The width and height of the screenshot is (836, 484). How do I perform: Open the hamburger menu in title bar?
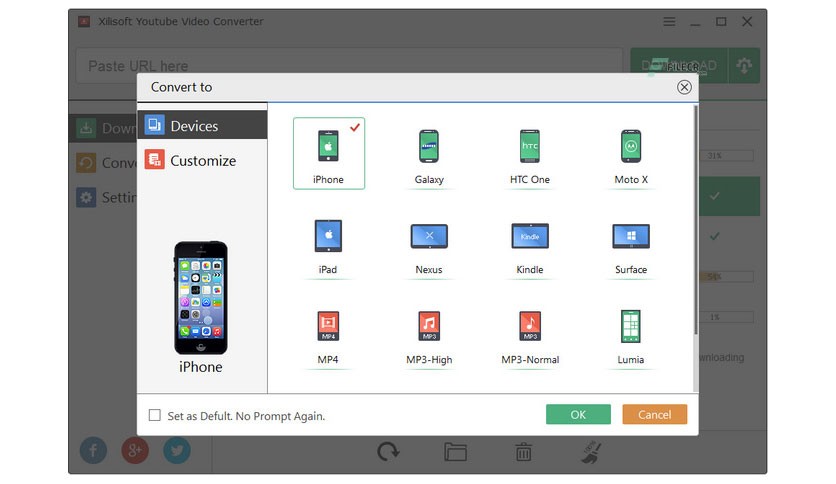pyautogui.click(x=669, y=22)
